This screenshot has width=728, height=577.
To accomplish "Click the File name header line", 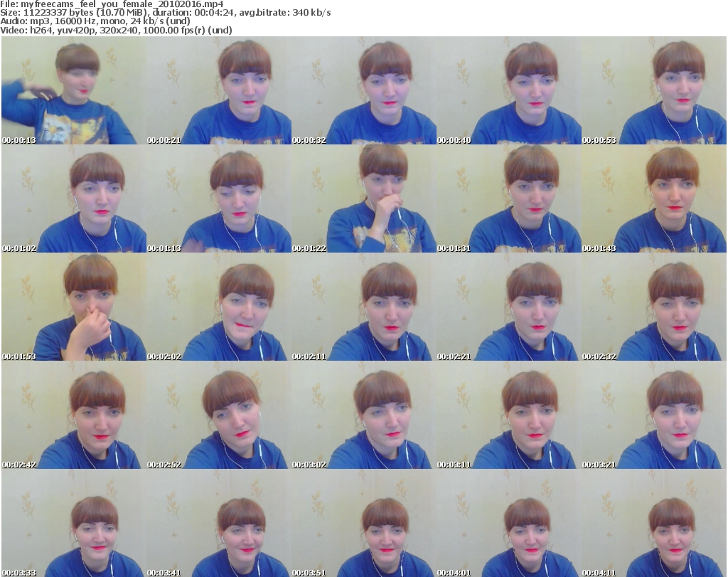I will coord(112,4).
